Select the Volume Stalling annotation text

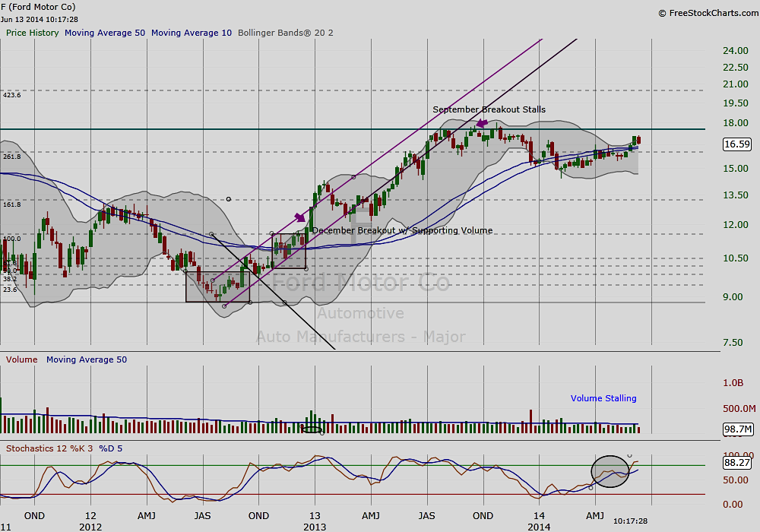click(x=603, y=398)
